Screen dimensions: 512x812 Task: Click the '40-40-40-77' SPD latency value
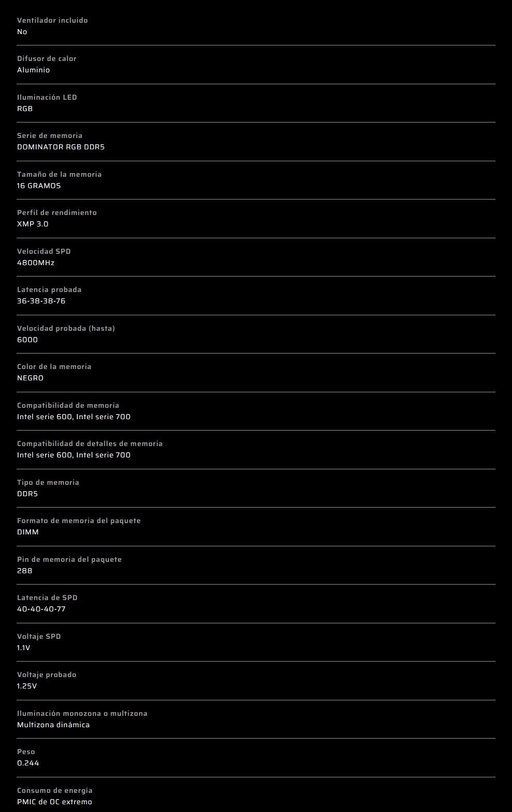[41, 609]
